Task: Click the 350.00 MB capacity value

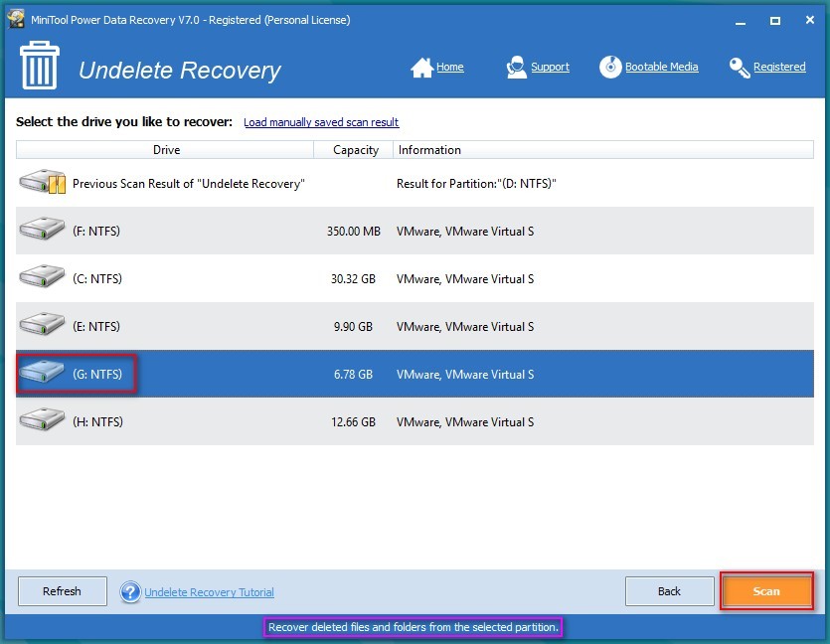Action: pos(354,232)
